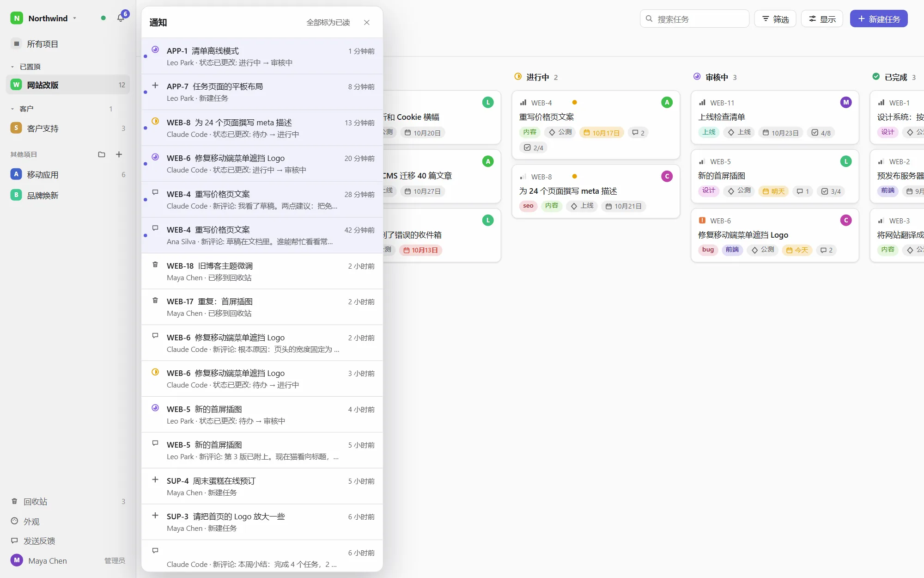Click priority icon on WEB-6 card

tap(702, 221)
